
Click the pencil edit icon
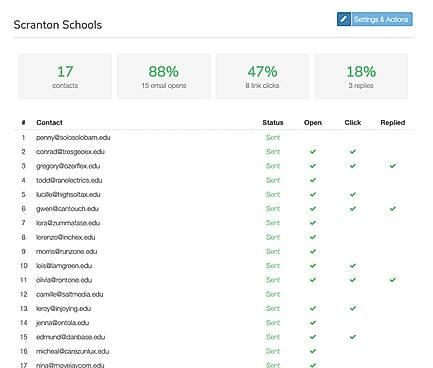pos(344,19)
